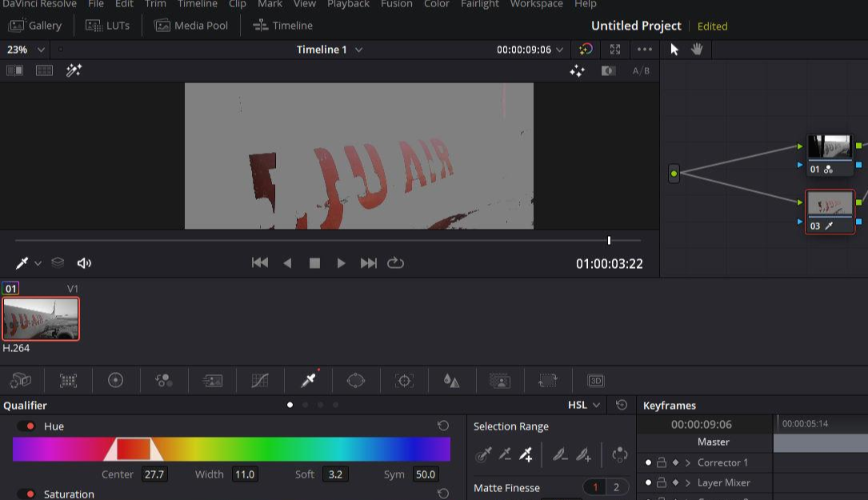Image resolution: width=868 pixels, height=500 pixels.
Task: Open the Power Window palette
Action: point(356,380)
